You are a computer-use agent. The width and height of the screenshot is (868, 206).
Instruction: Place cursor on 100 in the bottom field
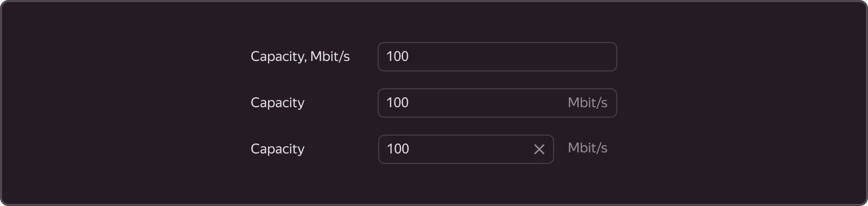pyautogui.click(x=398, y=149)
